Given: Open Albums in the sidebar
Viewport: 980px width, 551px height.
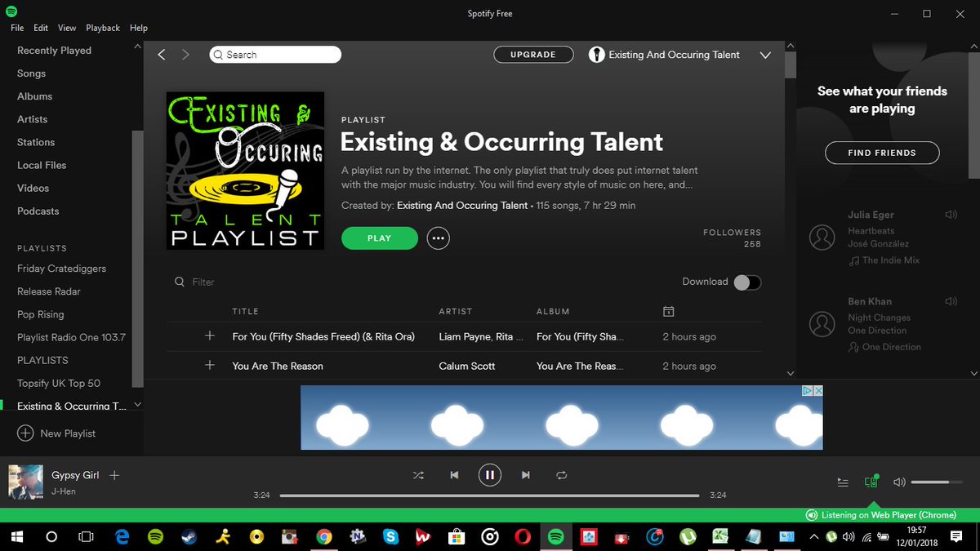Looking at the screenshot, I should 34,96.
